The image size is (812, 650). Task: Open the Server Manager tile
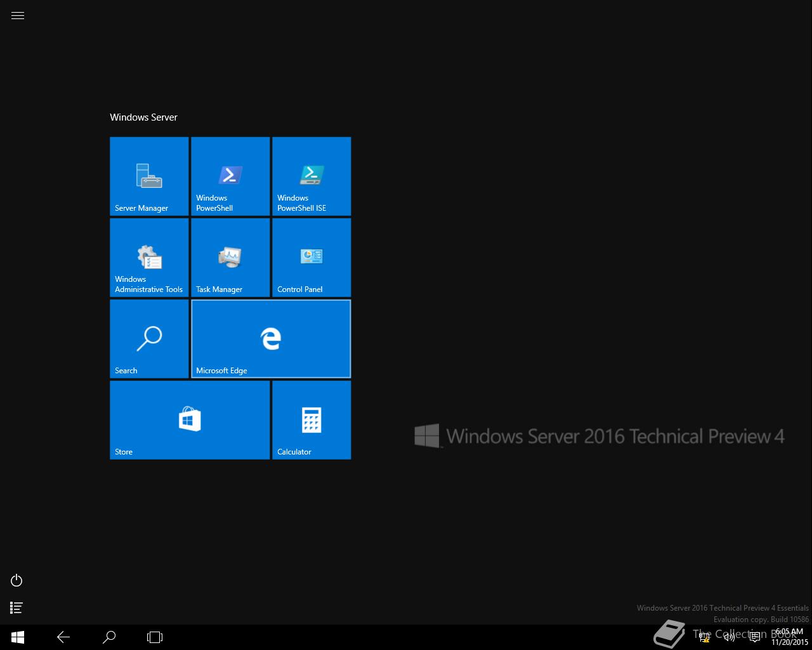tap(149, 176)
